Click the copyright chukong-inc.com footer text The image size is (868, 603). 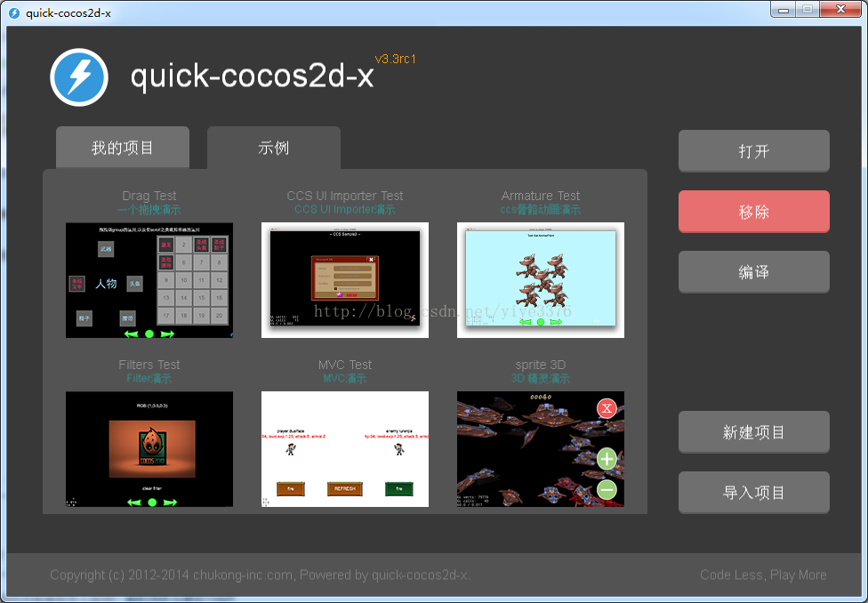(x=261, y=575)
